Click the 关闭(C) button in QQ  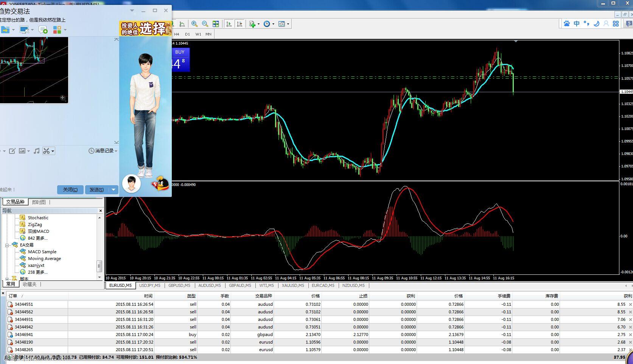click(x=70, y=190)
